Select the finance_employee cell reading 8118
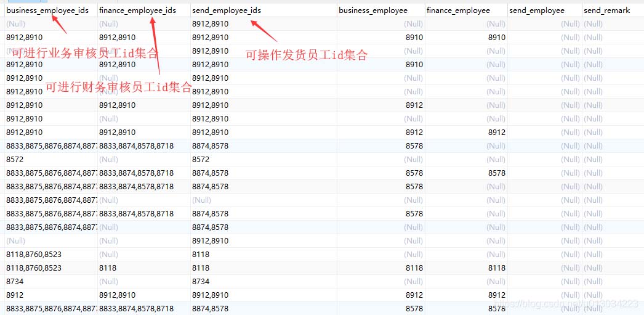 (x=466, y=268)
